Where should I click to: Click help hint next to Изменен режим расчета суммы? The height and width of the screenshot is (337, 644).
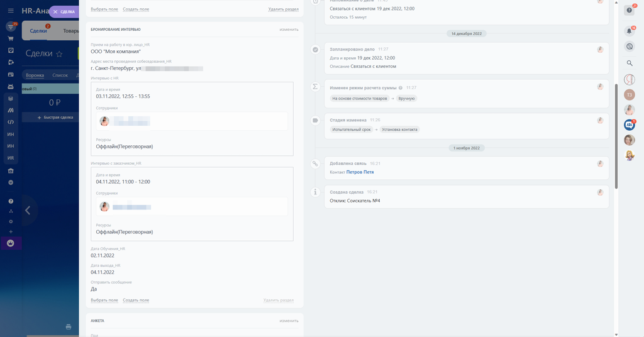tap(401, 88)
